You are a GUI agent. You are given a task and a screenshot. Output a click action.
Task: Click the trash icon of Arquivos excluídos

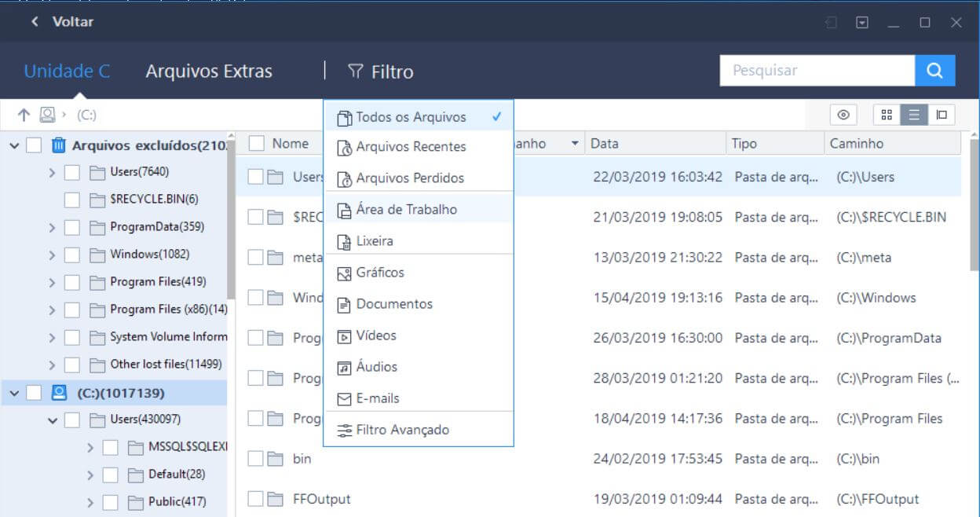tap(59, 145)
